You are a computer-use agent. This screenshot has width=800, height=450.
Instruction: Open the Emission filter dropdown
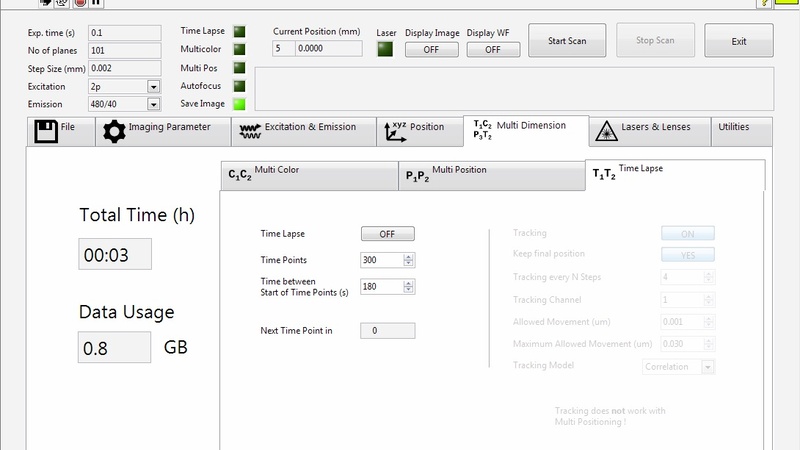pyautogui.click(x=154, y=104)
